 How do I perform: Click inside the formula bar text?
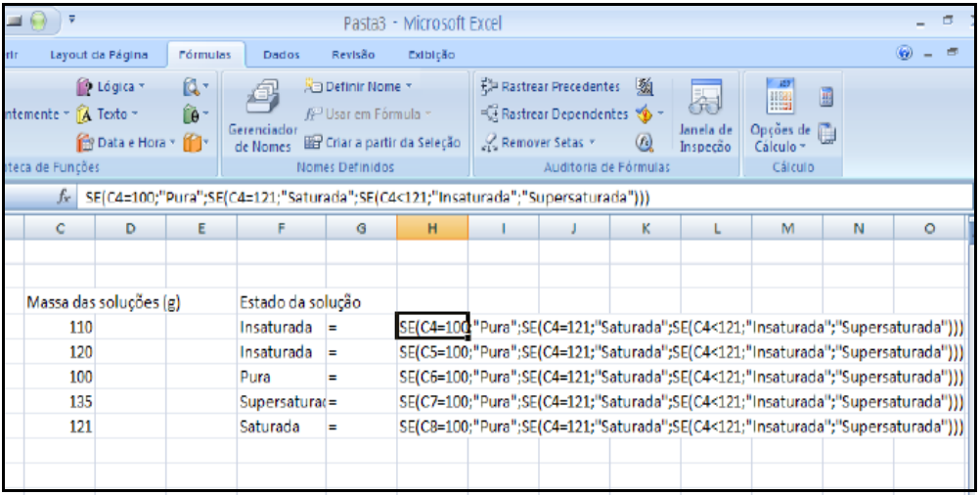[391, 198]
